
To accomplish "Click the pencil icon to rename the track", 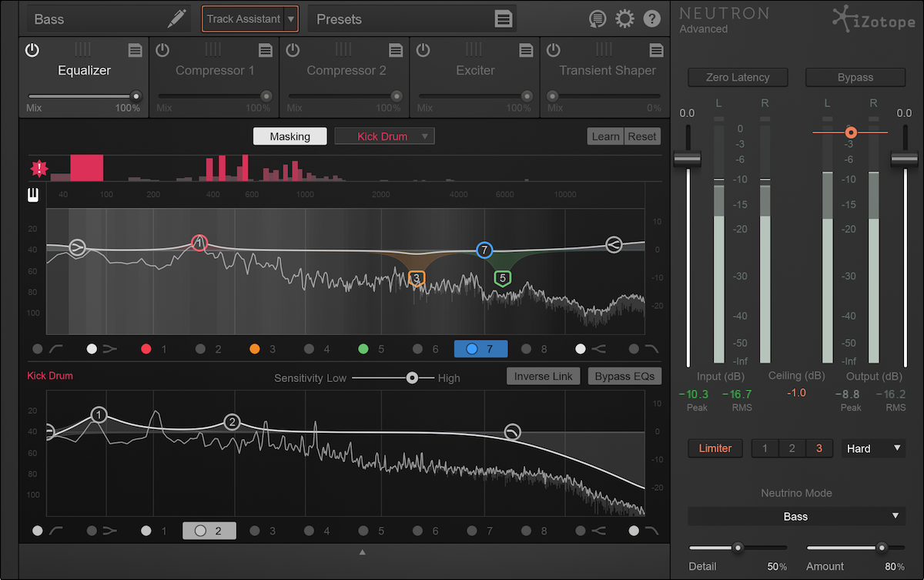I will pyautogui.click(x=175, y=18).
